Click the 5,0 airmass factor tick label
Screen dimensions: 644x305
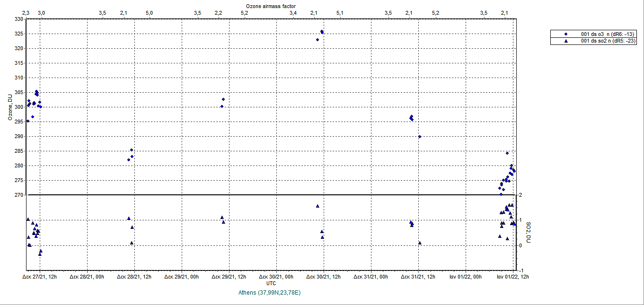tap(149, 13)
